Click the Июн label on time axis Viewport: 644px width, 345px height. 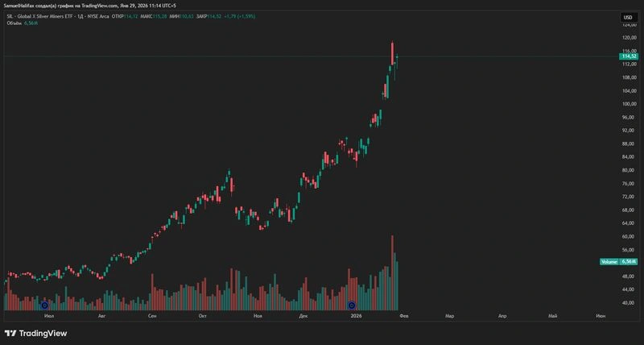[x=600, y=316]
